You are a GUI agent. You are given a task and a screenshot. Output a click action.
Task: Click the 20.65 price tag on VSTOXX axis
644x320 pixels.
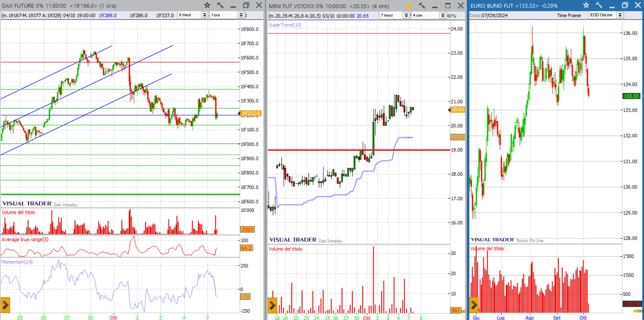(458, 110)
